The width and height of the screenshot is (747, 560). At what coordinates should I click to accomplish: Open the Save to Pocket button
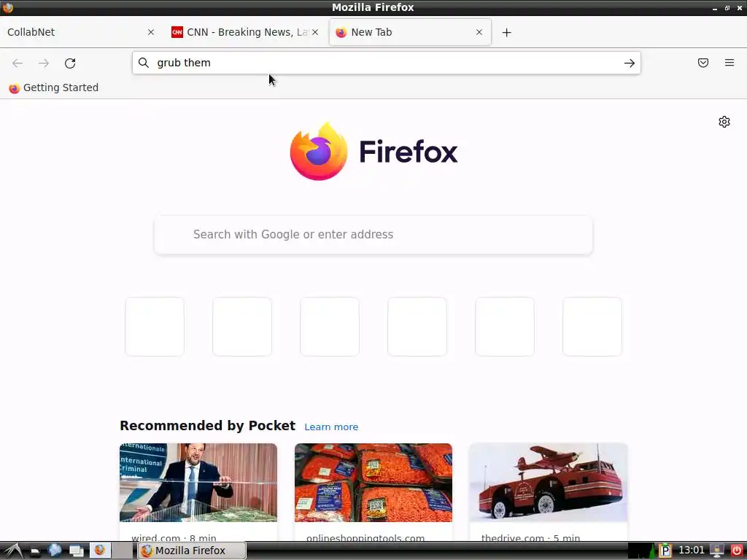point(703,63)
